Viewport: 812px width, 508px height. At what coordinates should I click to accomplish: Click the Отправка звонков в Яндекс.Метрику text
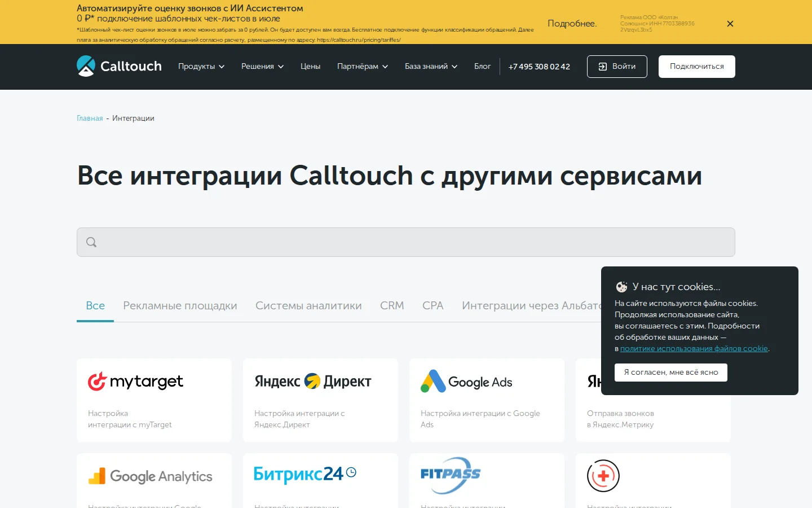[620, 419]
